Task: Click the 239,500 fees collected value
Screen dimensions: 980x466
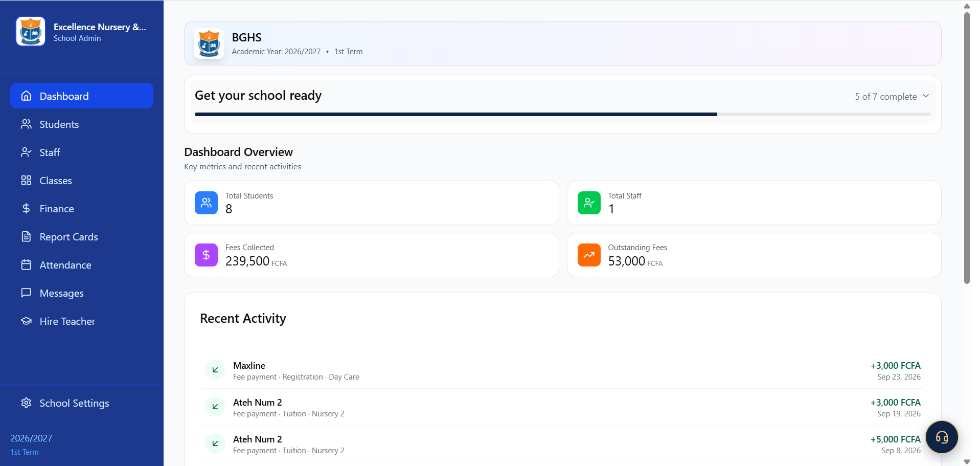Action: [x=247, y=261]
